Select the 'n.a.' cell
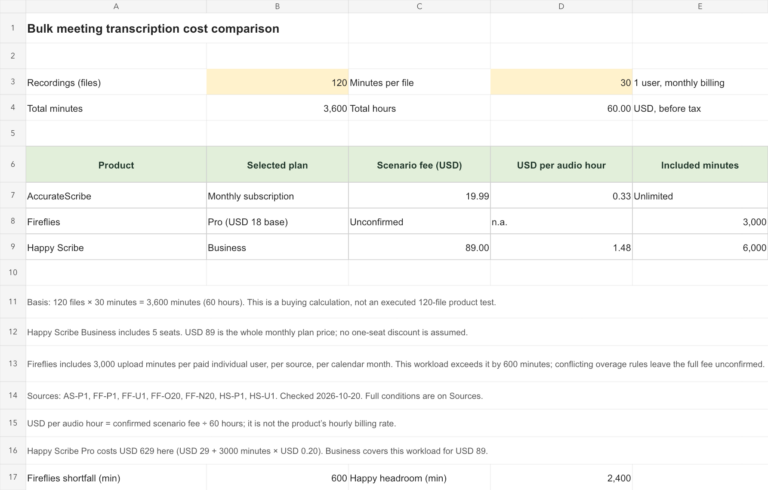The image size is (768, 490). click(x=561, y=221)
